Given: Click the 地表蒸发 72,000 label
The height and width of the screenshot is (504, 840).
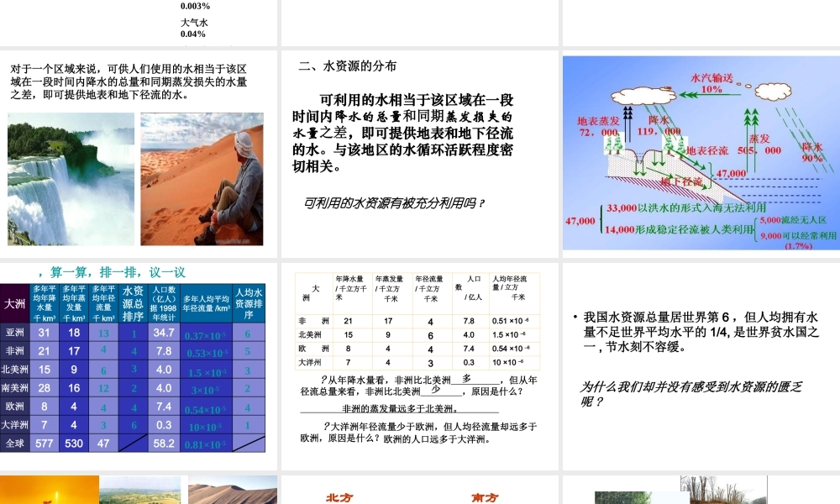Looking at the screenshot, I should click(598, 126).
